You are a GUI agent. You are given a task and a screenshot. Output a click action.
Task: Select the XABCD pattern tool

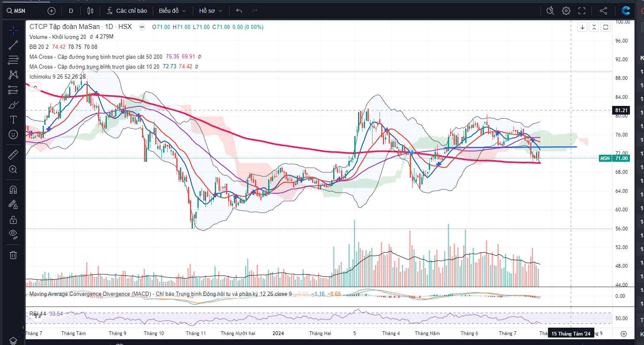click(x=13, y=75)
